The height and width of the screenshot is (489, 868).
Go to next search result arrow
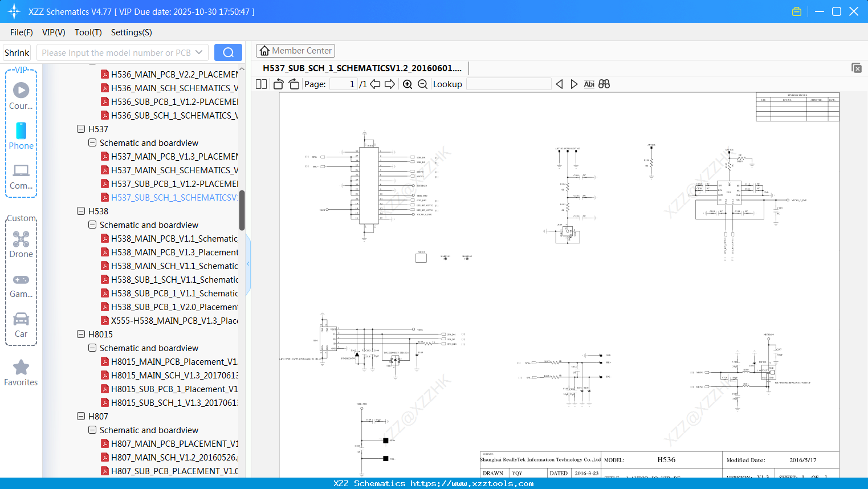pos(574,84)
